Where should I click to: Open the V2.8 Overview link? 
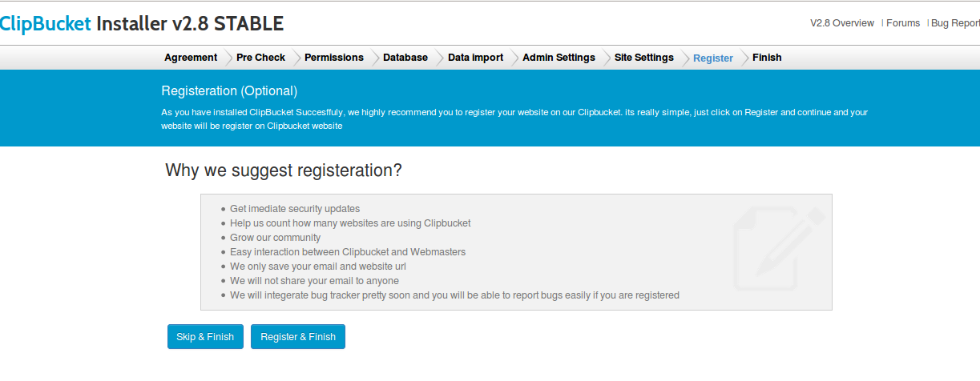(x=842, y=23)
